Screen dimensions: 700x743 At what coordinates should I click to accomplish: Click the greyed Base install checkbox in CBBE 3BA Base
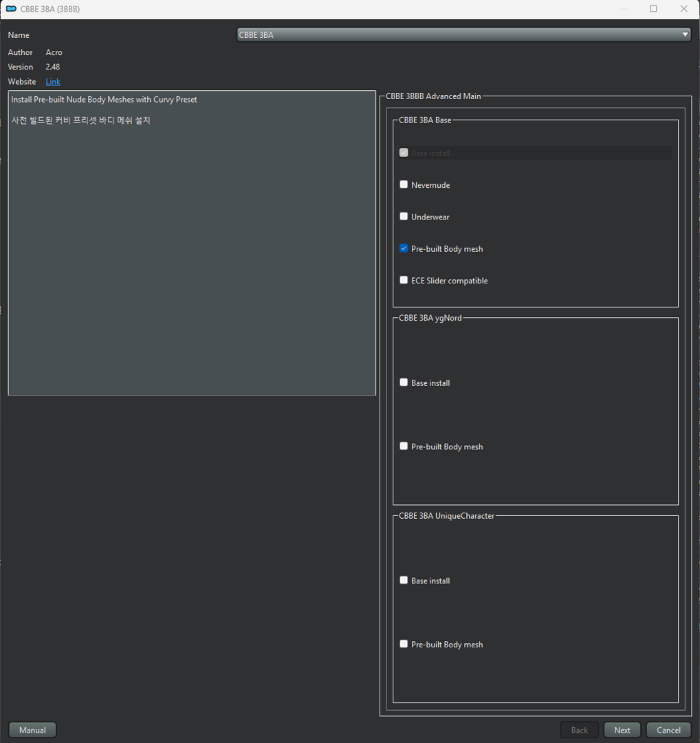(404, 153)
